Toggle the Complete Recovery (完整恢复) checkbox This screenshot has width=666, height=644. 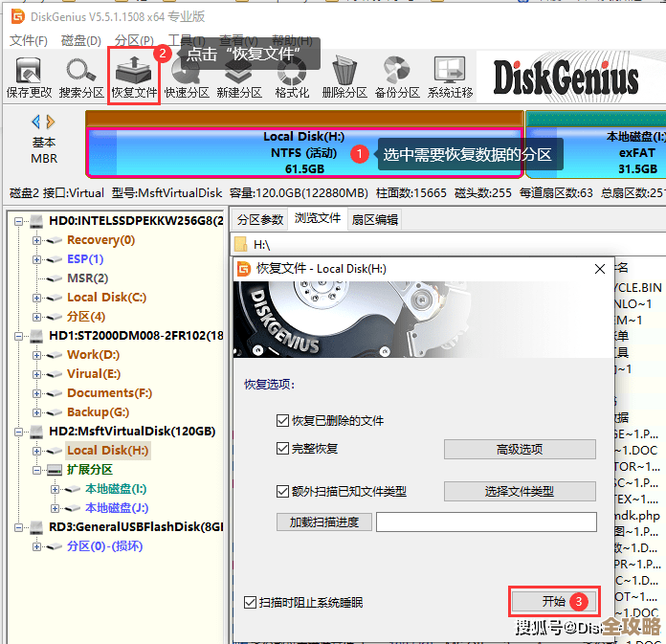[x=282, y=448]
